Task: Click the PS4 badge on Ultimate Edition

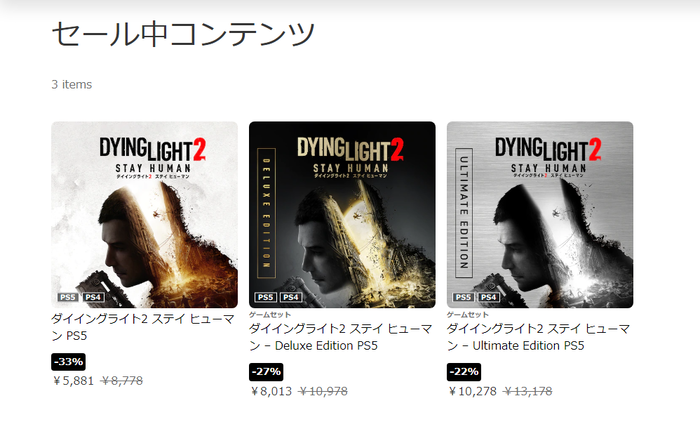Action: [489, 297]
